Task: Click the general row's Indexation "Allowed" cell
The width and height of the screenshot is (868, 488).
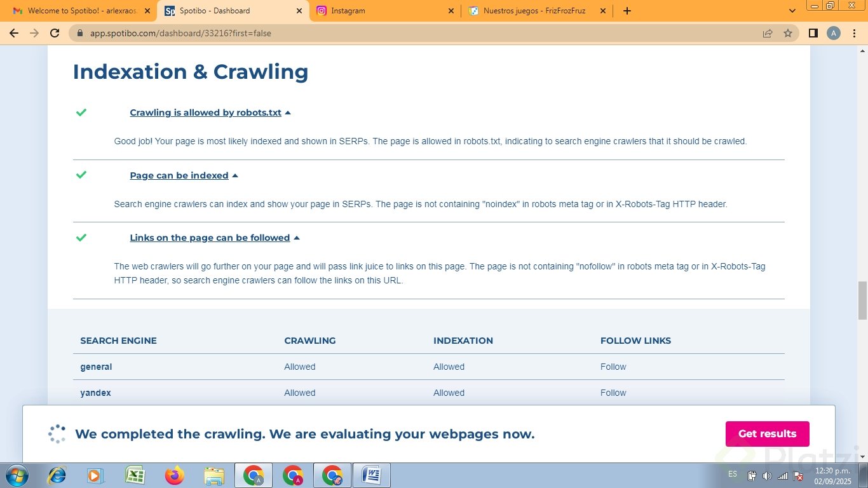Action: tap(449, 367)
